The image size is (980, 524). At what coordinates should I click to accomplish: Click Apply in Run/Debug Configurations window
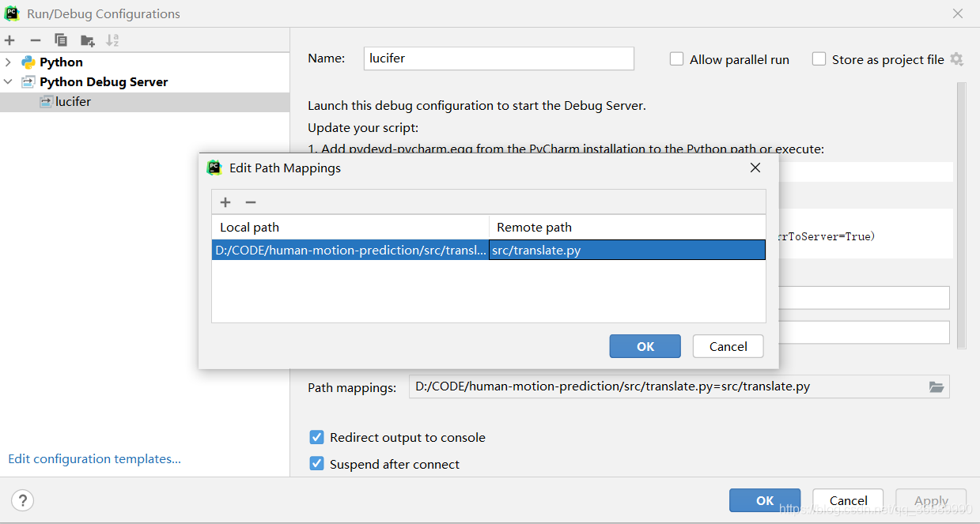coord(932,500)
